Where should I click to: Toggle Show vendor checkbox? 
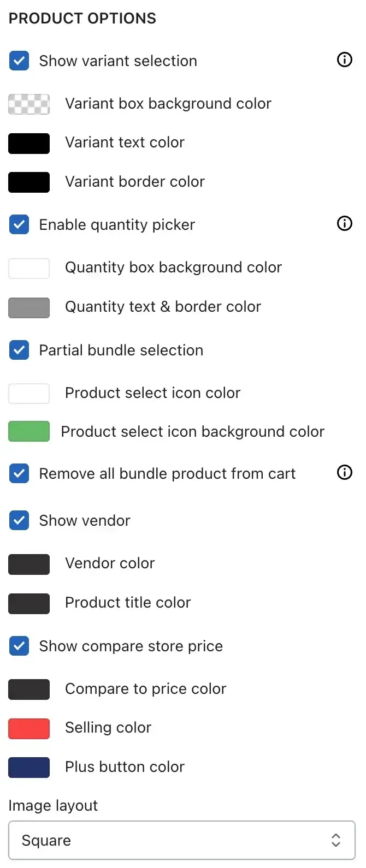[x=19, y=520]
